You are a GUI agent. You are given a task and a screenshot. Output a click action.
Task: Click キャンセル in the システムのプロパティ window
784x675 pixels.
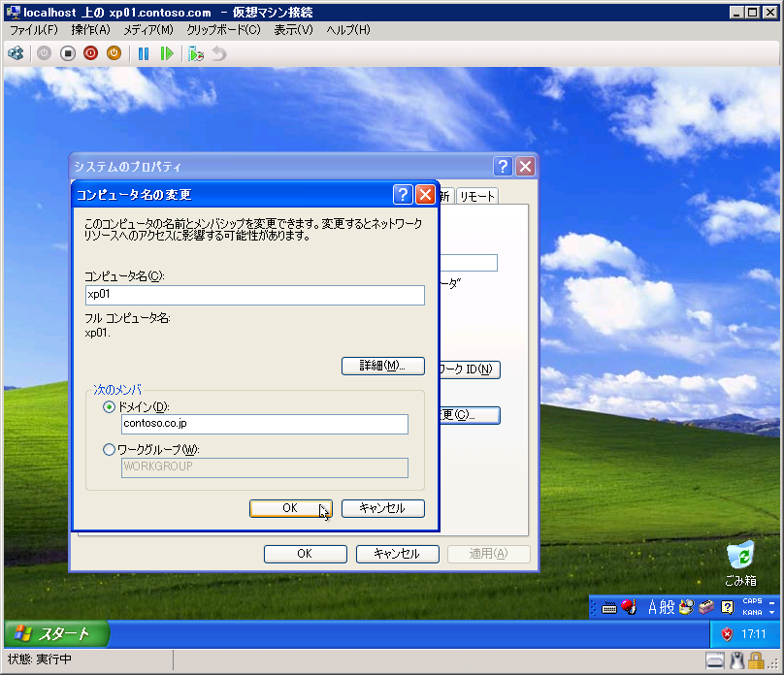[398, 554]
